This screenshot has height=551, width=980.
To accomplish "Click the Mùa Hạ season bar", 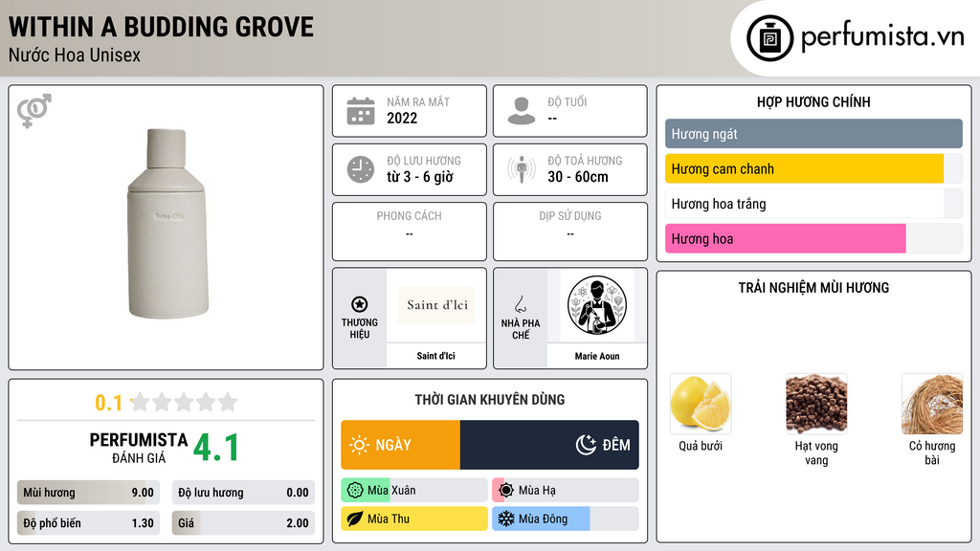I will tap(566, 491).
